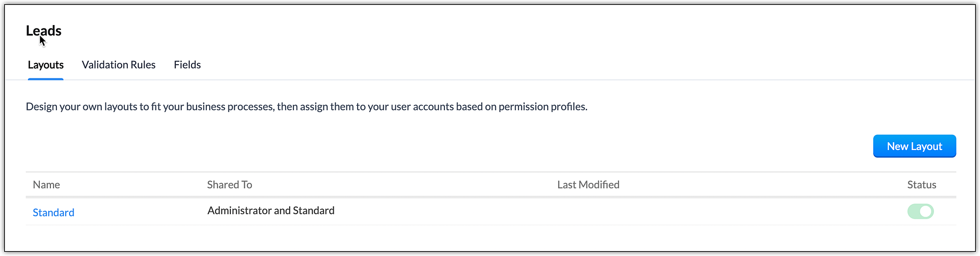
Task: Switch to the Layouts tab
Action: coord(46,65)
